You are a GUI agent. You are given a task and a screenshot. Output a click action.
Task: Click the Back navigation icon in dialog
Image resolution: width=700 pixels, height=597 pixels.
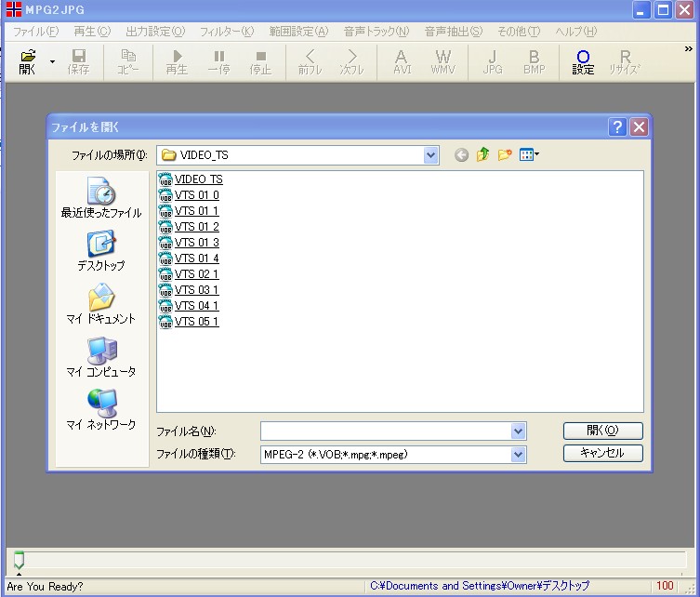pyautogui.click(x=462, y=155)
